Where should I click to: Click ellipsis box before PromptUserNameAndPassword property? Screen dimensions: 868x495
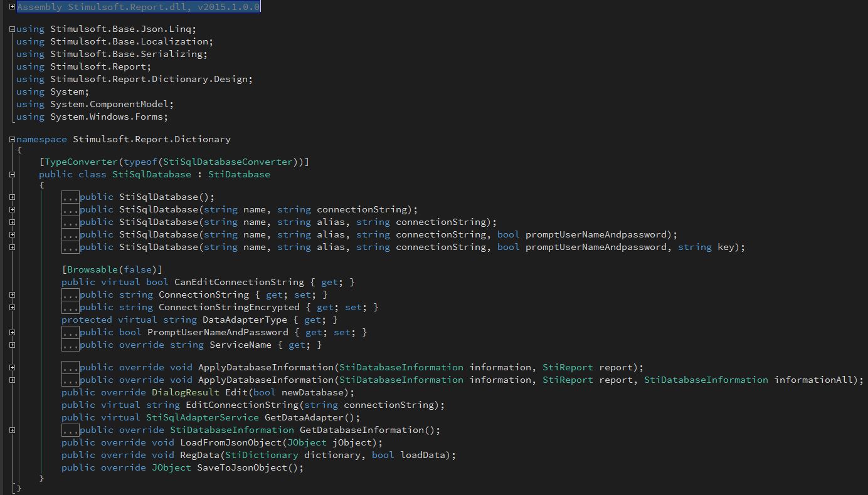click(70, 332)
